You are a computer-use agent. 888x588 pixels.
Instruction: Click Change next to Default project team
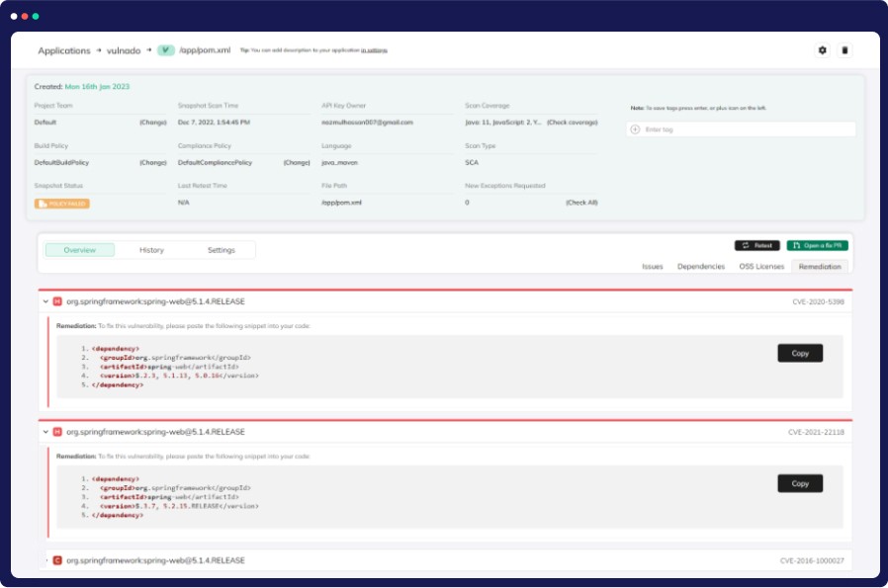tap(152, 123)
